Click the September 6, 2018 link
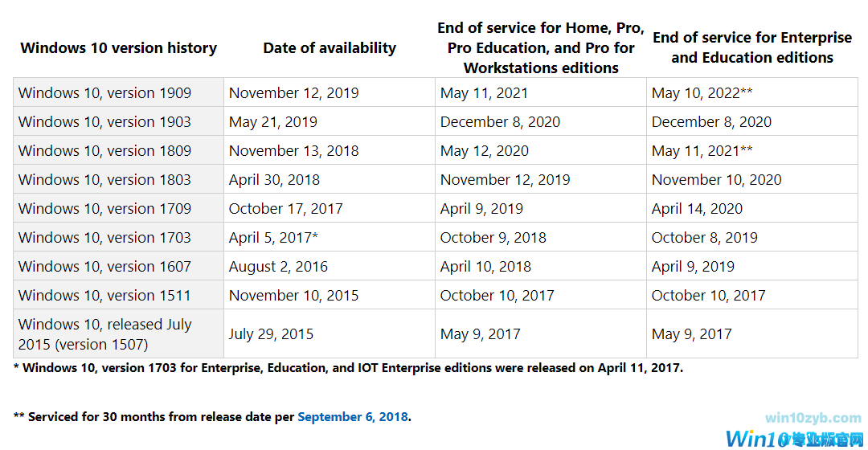The image size is (868, 450). [354, 417]
